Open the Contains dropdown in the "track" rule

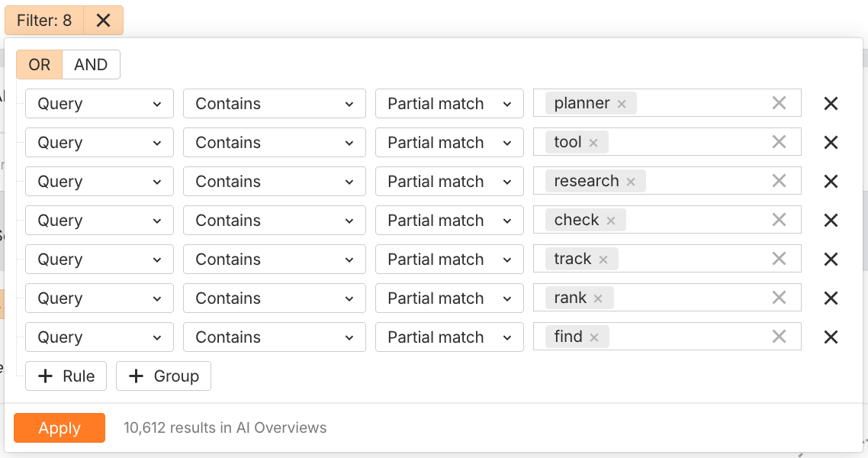click(x=274, y=259)
